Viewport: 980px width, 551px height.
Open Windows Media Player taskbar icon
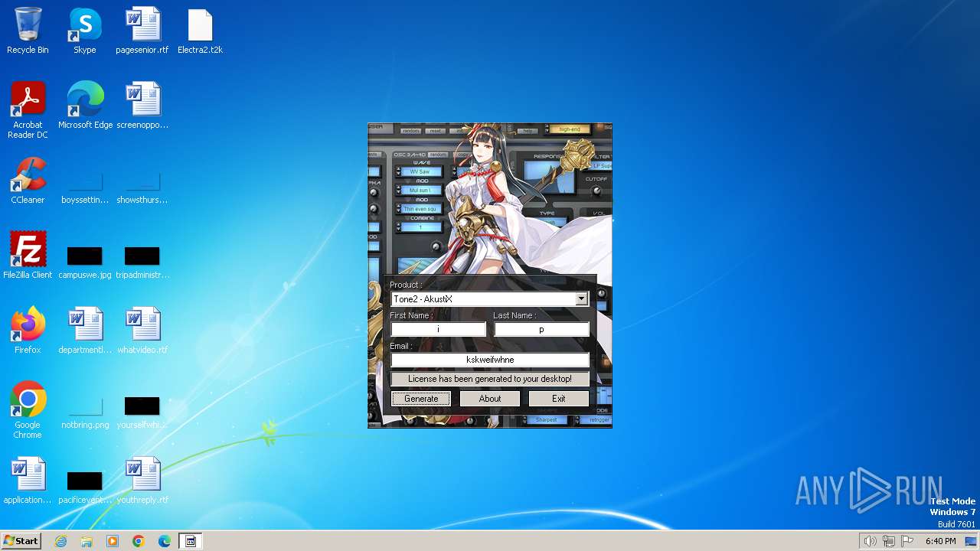[113, 541]
